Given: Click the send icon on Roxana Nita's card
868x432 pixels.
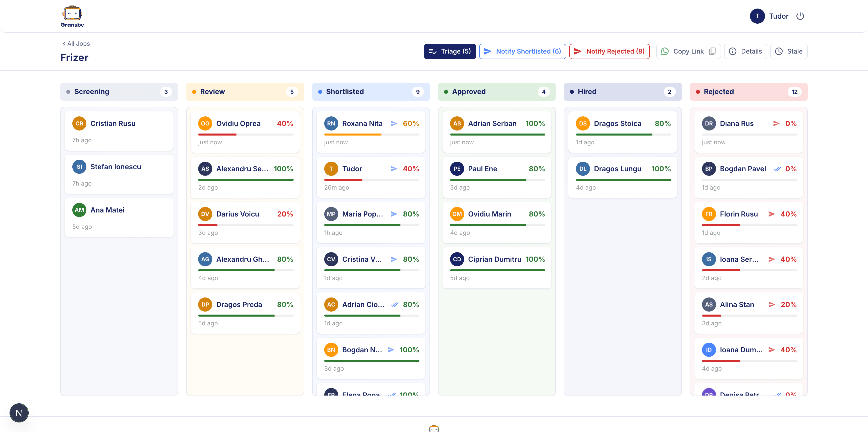Looking at the screenshot, I should 394,123.
